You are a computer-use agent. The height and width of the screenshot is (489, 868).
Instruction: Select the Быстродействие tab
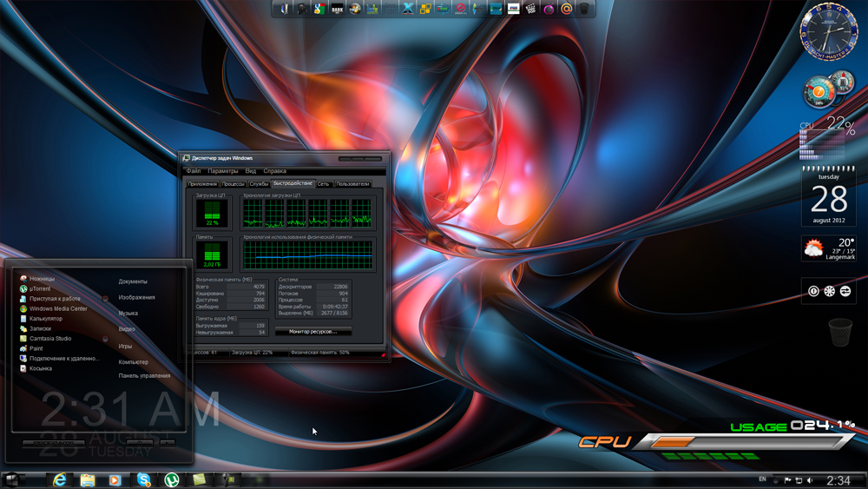(293, 183)
